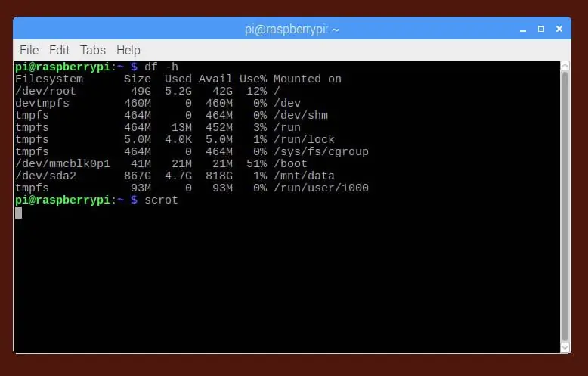The width and height of the screenshot is (588, 376).
Task: Click the '/dev/shm' mount point
Action: point(301,115)
